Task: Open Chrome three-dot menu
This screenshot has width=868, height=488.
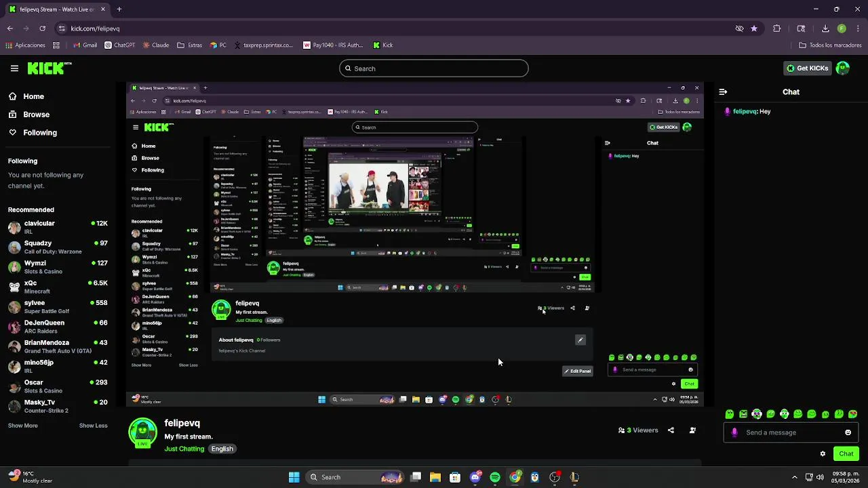Action: (x=856, y=28)
